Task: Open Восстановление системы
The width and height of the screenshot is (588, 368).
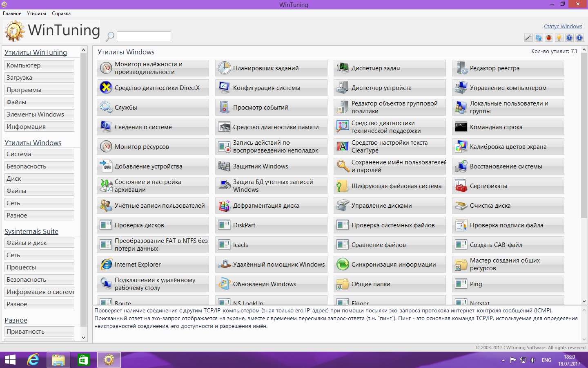Action: (508, 166)
